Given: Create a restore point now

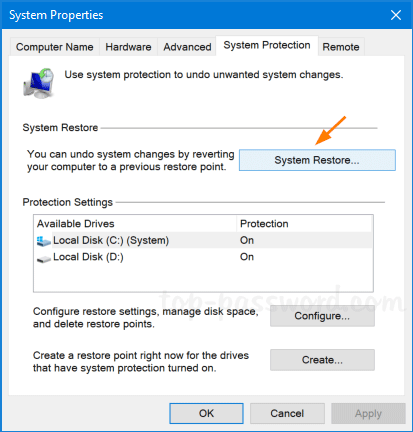Looking at the screenshot, I should tap(322, 360).
